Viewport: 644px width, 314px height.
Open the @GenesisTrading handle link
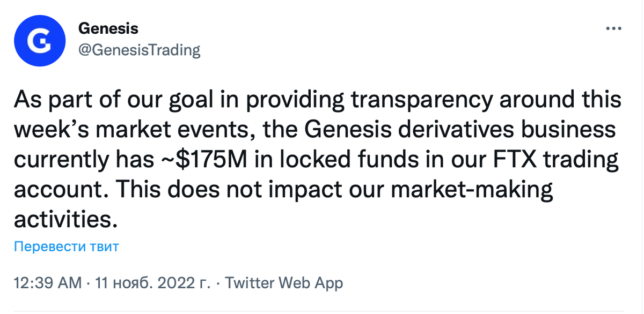tap(139, 50)
